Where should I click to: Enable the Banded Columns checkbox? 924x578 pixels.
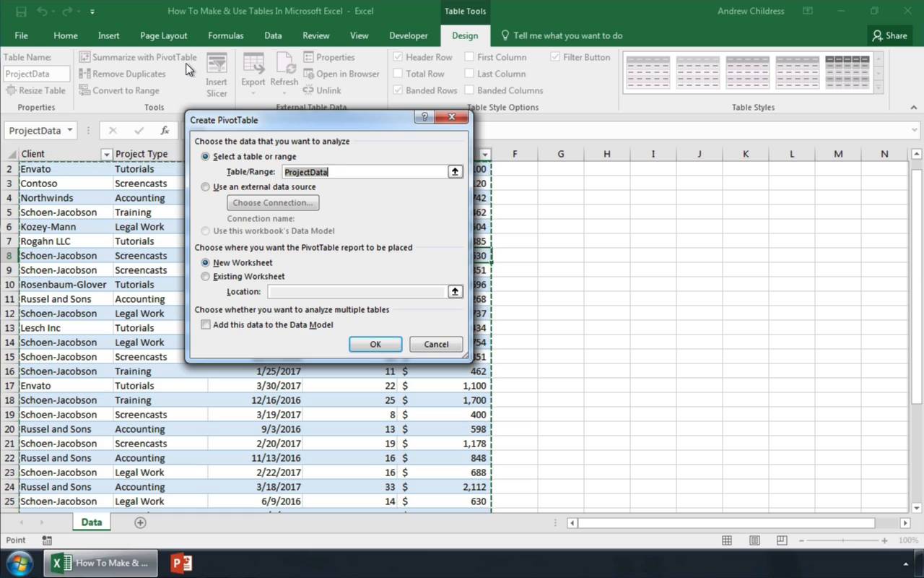[x=469, y=90]
